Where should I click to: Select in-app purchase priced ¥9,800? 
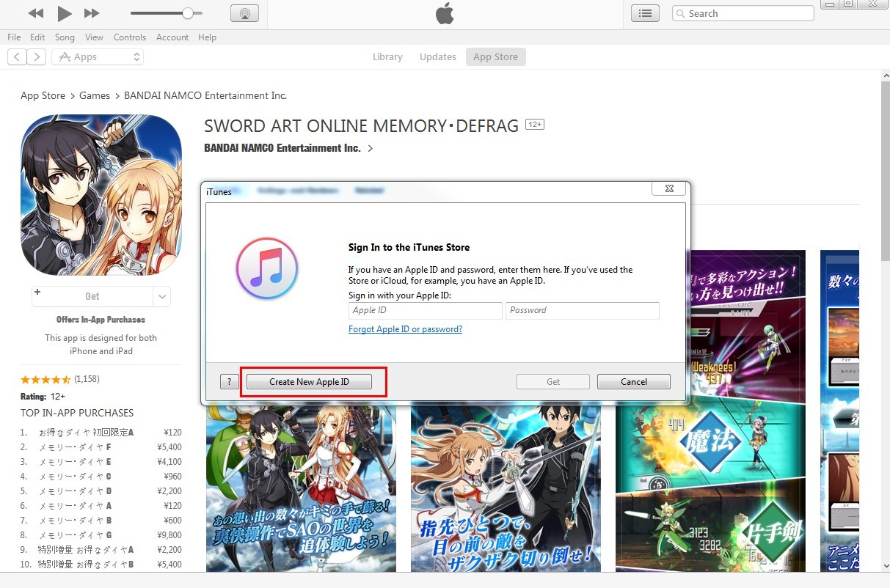tap(101, 534)
